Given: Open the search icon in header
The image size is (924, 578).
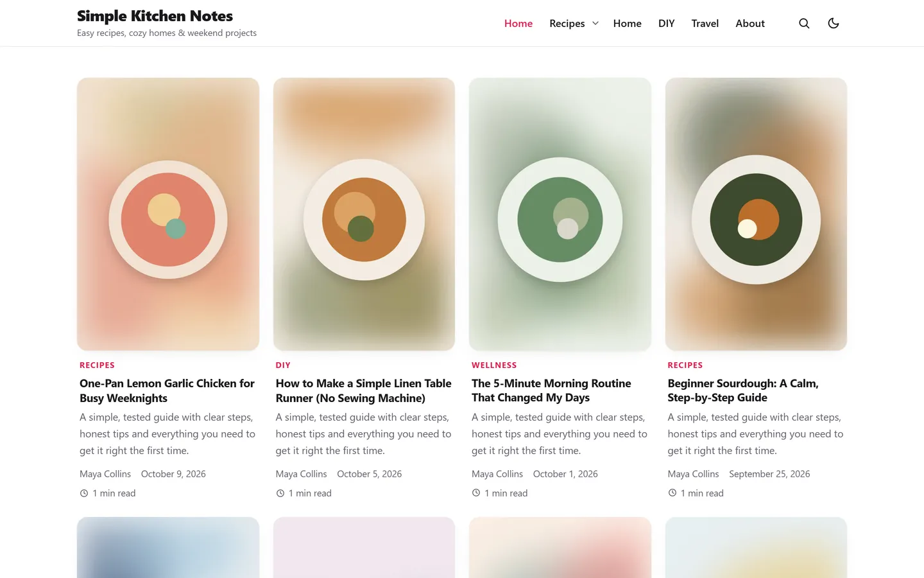Looking at the screenshot, I should (x=804, y=23).
